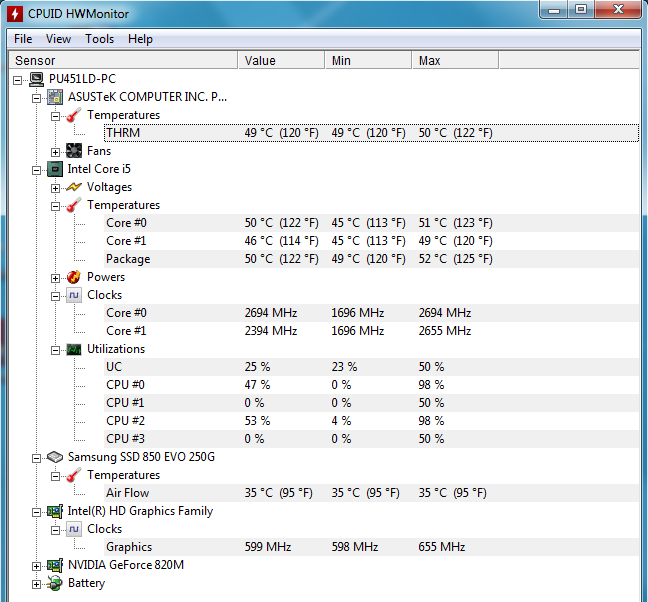Open the Help menu

141,39
